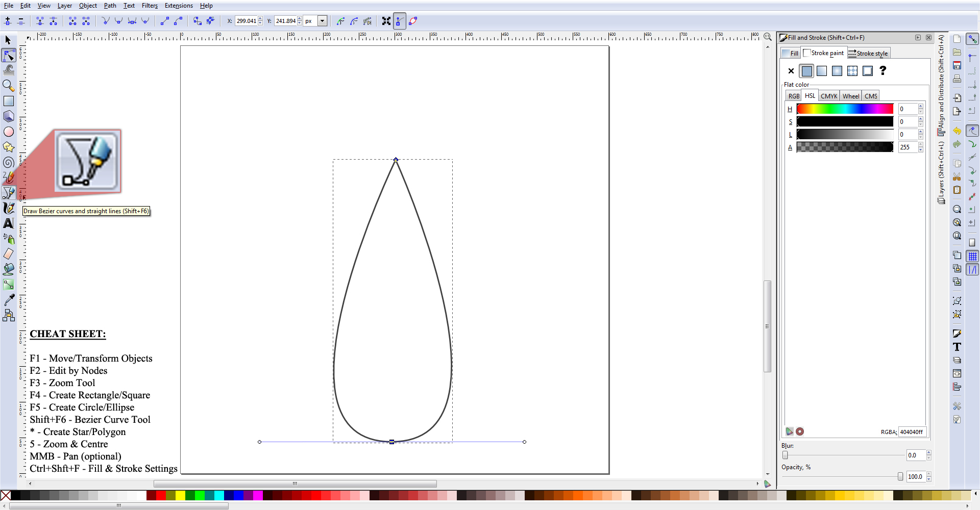
Task: Select the Gradient tool
Action: click(x=9, y=285)
